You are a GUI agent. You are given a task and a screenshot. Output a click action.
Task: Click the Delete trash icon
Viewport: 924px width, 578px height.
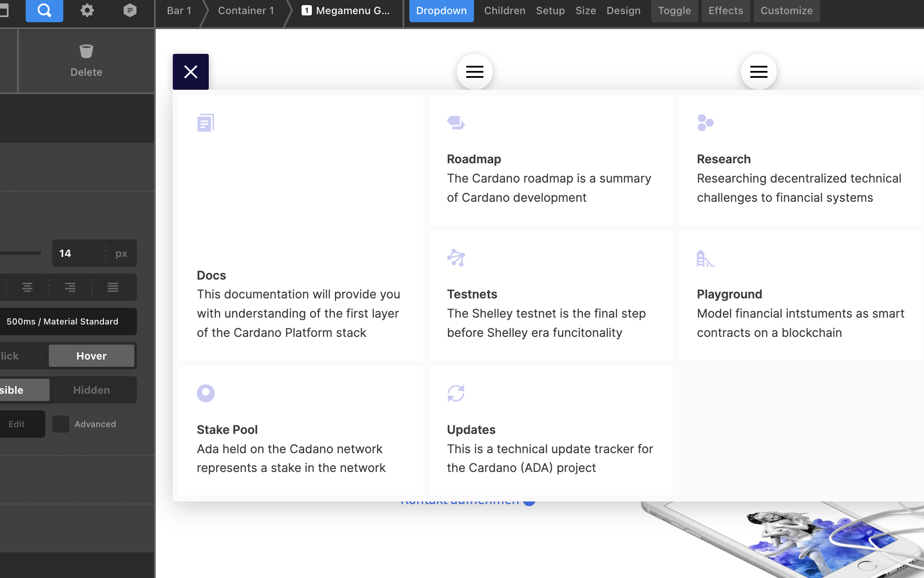pos(86,51)
